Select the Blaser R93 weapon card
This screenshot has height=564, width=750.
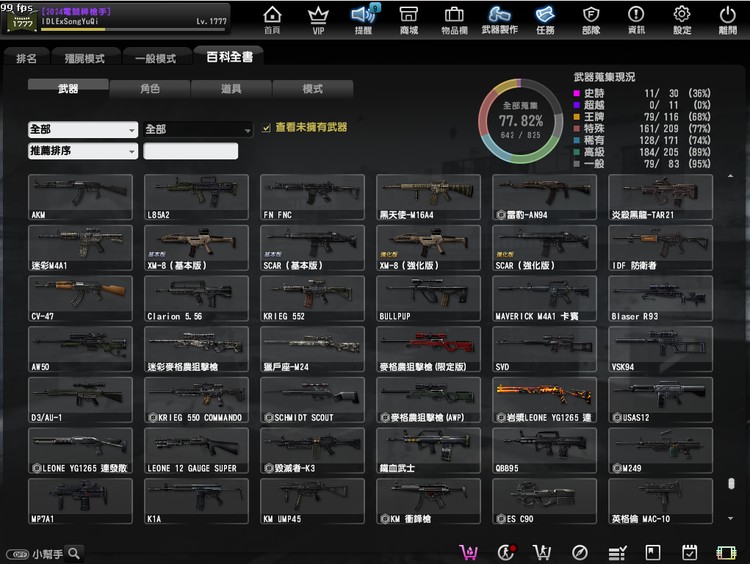661,299
